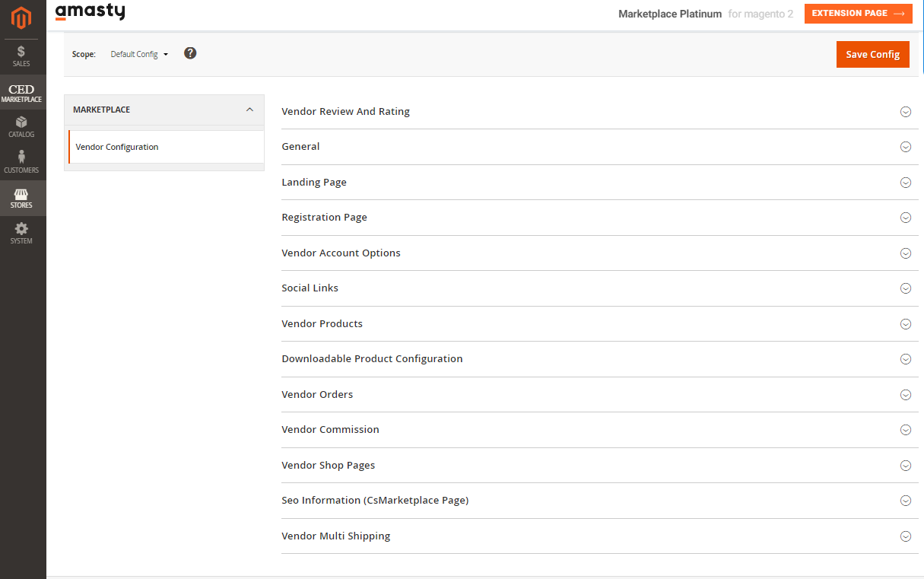
Task: Open the Catalog sidebar menu
Action: 21,127
